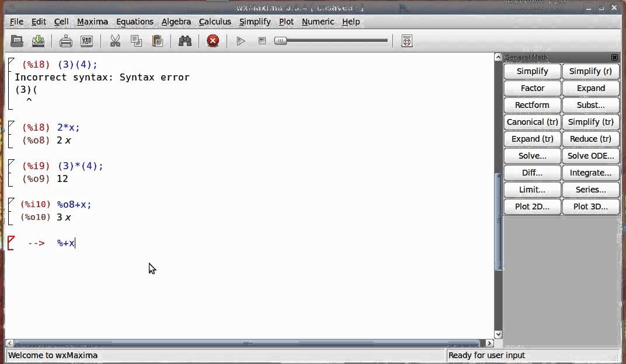Open the Simplify menu
The image size is (626, 364).
(255, 22)
